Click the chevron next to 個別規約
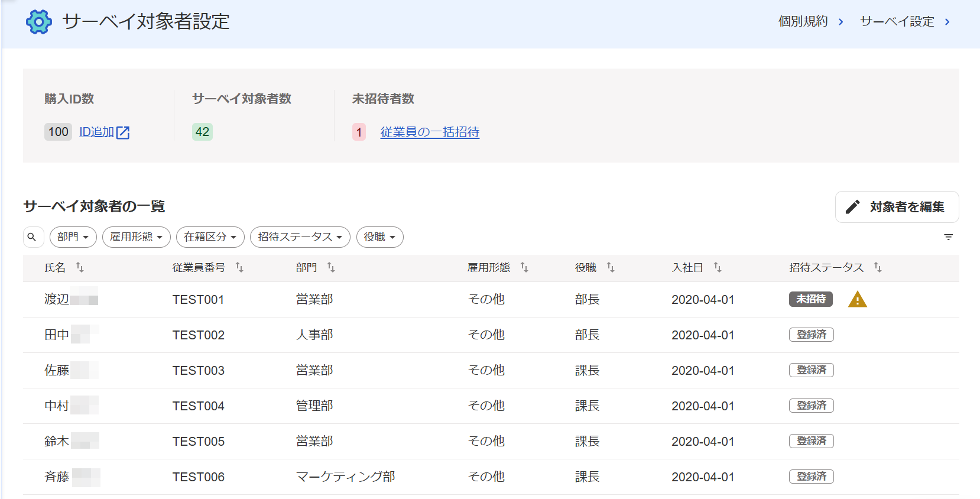Image resolution: width=980 pixels, height=499 pixels. [x=841, y=22]
